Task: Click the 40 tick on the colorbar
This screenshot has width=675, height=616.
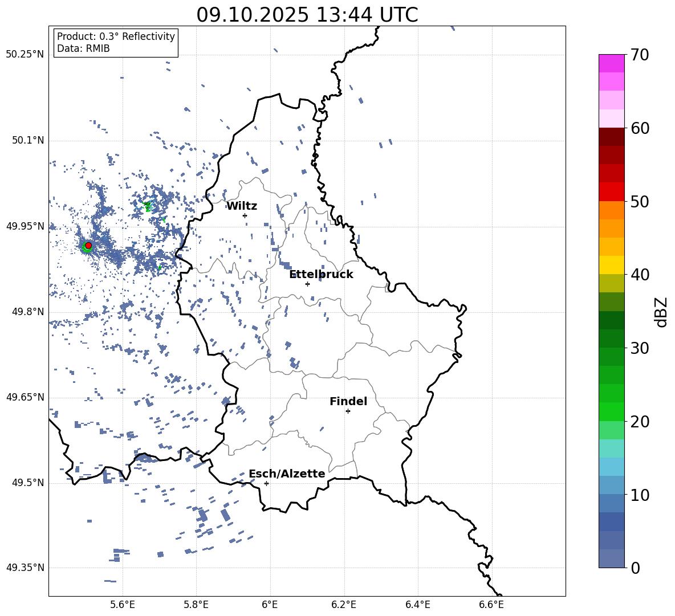Action: click(x=640, y=275)
